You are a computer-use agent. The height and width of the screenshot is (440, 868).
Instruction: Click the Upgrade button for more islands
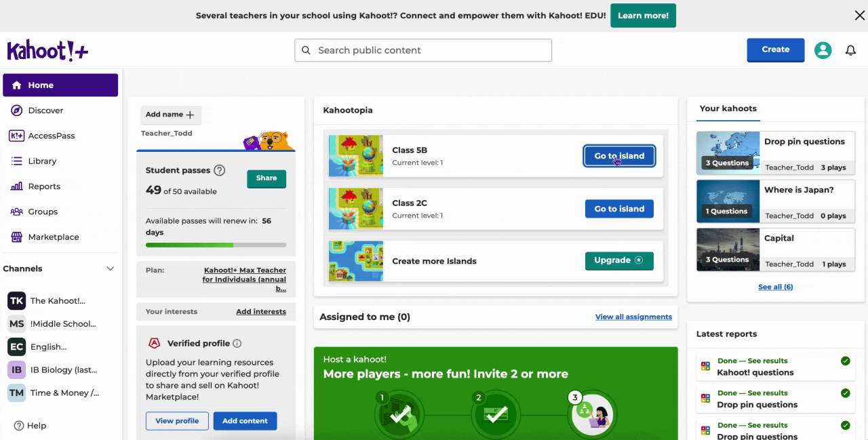click(x=618, y=260)
